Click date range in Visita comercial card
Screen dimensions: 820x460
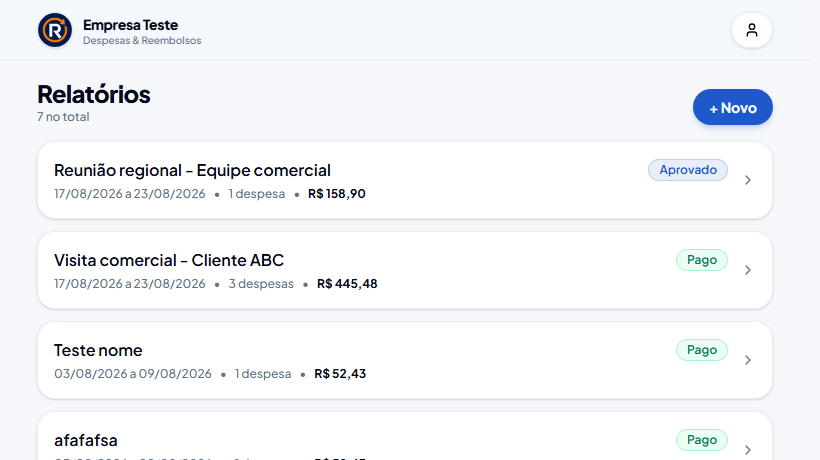130,284
